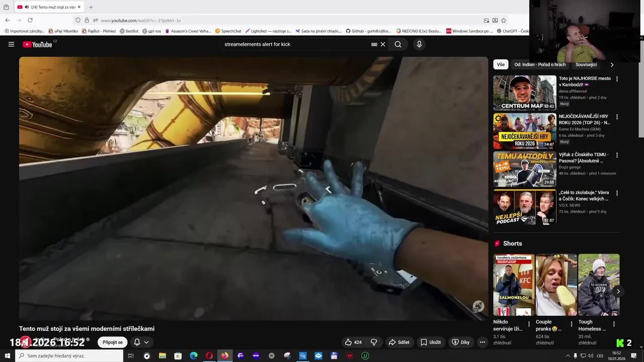Open options menu for Výfuk z Čínského TEMU video
Viewport: 644px width, 362px height.
(617, 155)
